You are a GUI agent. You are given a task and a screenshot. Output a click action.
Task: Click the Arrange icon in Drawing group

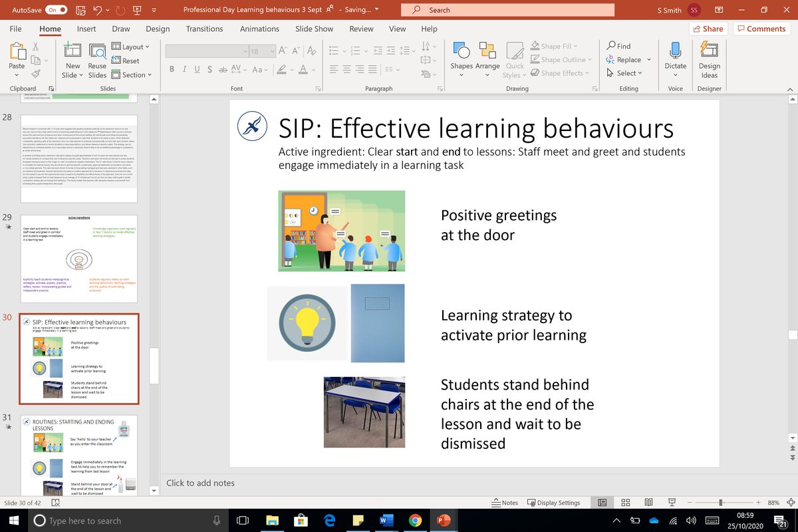(x=487, y=51)
